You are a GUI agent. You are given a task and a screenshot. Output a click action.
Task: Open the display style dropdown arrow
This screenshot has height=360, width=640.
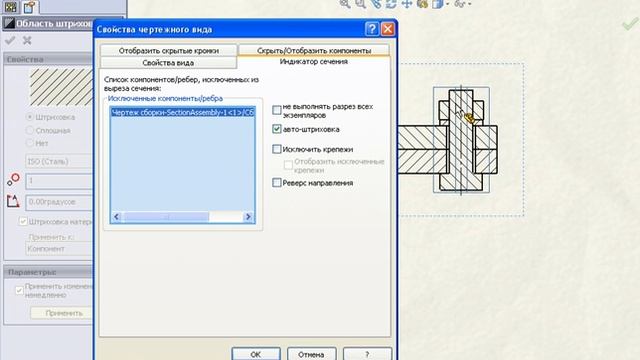point(448,4)
